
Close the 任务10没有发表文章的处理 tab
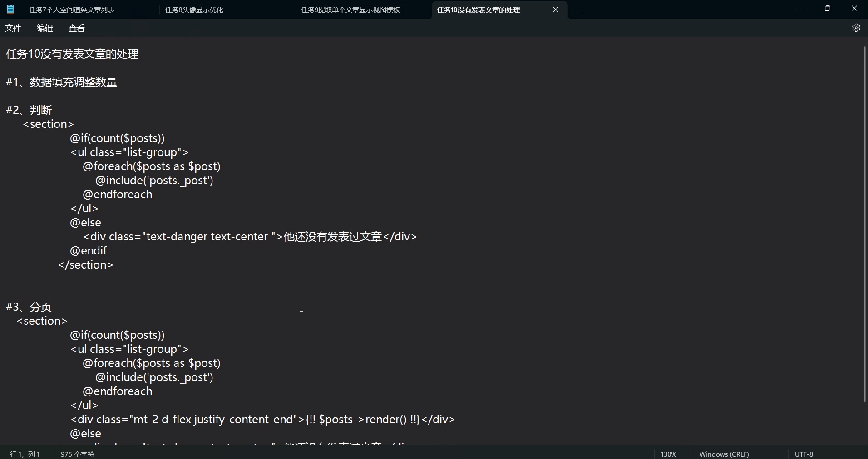(x=555, y=10)
